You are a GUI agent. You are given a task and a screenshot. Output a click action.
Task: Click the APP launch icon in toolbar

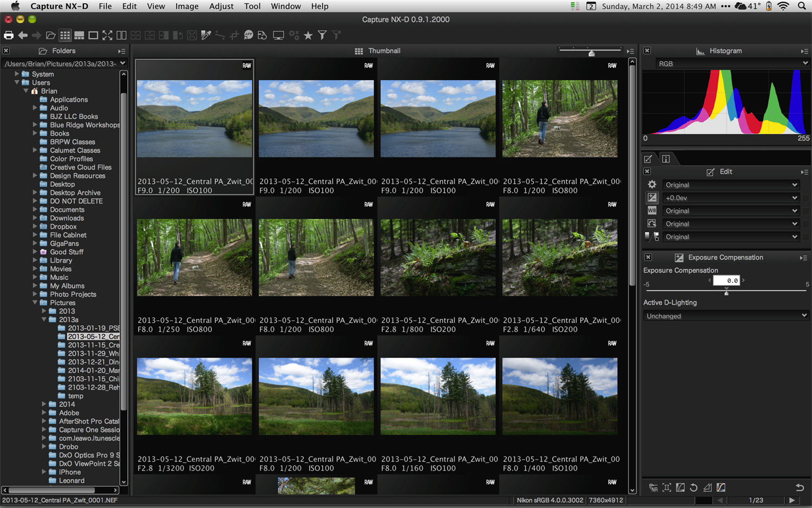[248, 35]
